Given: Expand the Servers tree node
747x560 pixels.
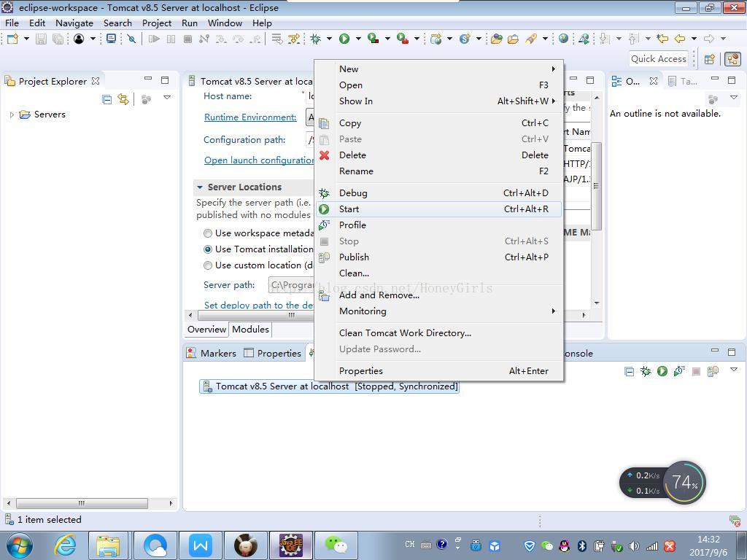Looking at the screenshot, I should (x=12, y=114).
